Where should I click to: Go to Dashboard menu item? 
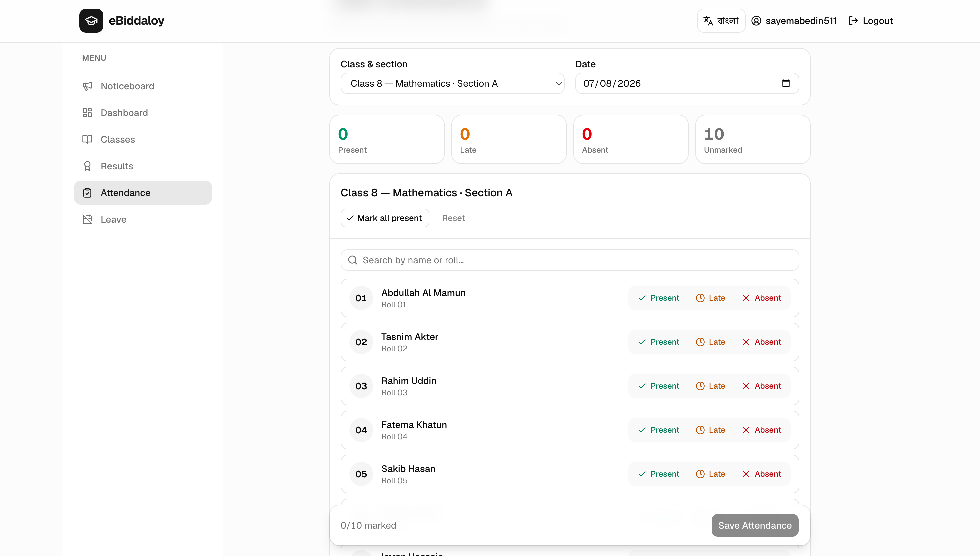point(143,113)
